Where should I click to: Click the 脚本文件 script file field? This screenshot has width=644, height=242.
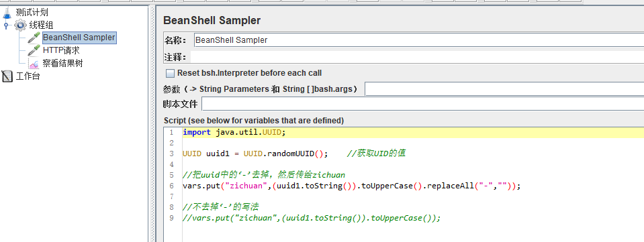(422, 104)
